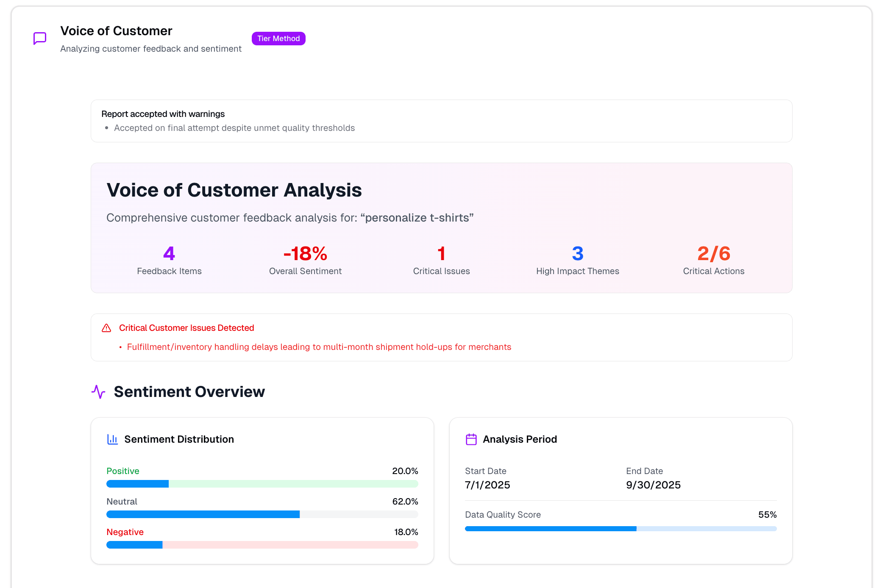The height and width of the screenshot is (588, 885).
Task: Click the purple pulse icon beside Sentiment Overview
Action: coord(98,392)
